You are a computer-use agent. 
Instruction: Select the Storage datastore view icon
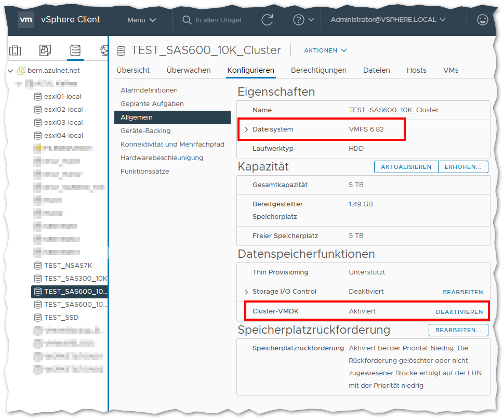75,50
